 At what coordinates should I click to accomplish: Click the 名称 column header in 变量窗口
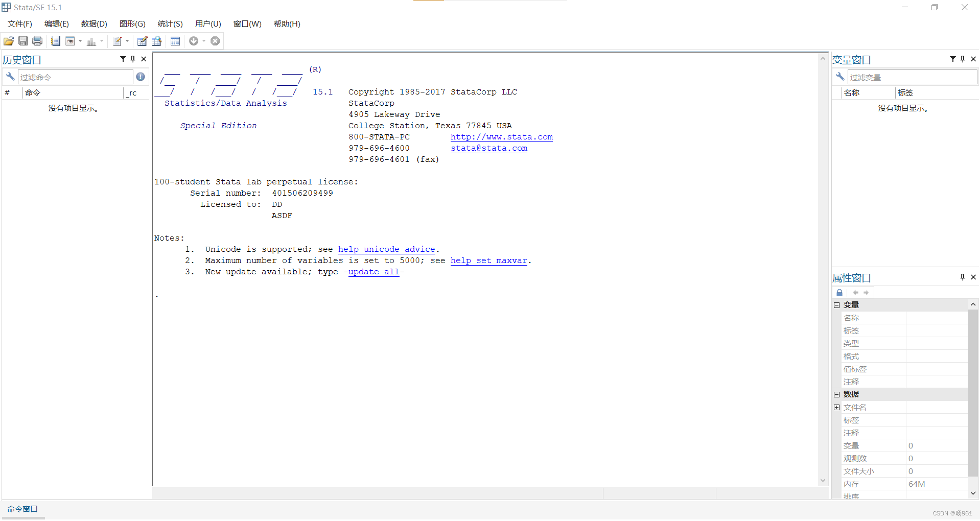tap(868, 93)
